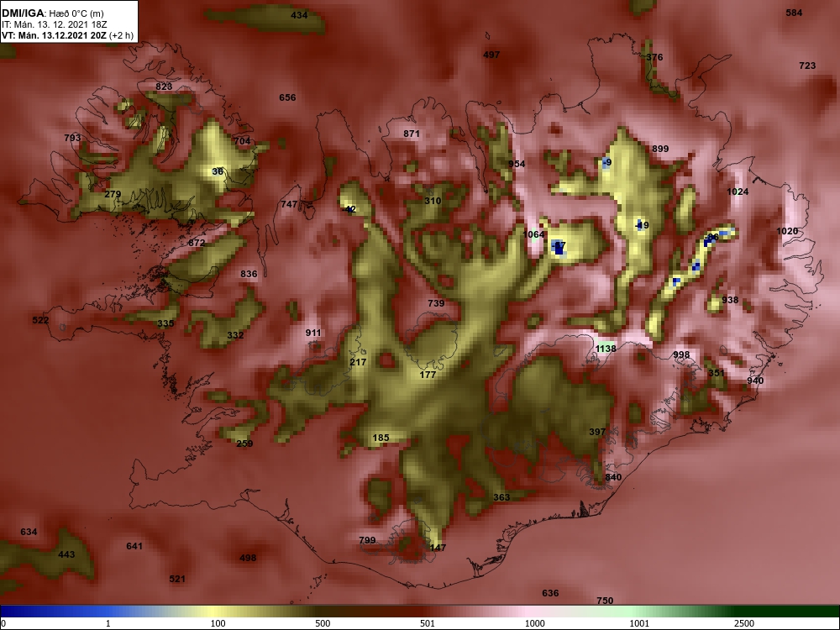This screenshot has width=840, height=630.
Task: Click the map value 750
Action: tap(605, 601)
